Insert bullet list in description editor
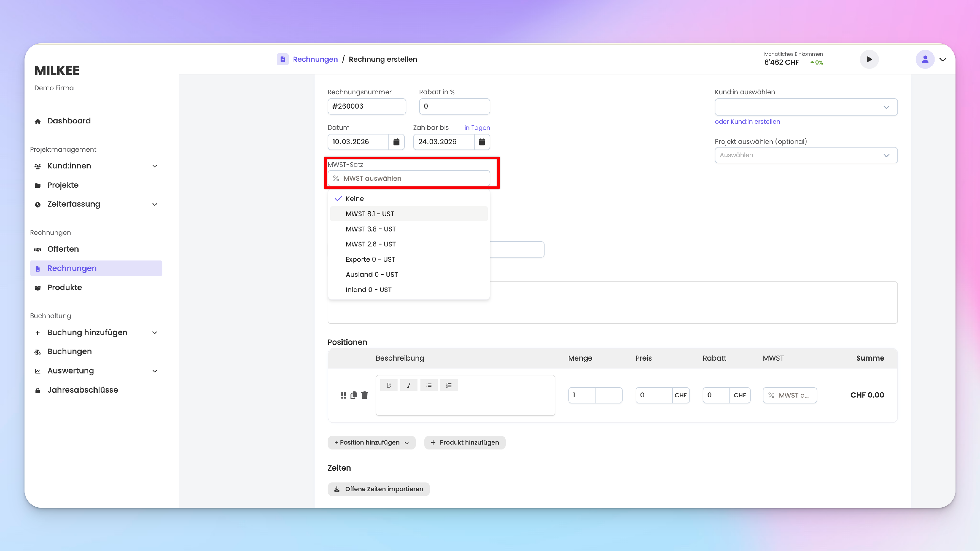Image resolution: width=980 pixels, height=551 pixels. point(429,385)
